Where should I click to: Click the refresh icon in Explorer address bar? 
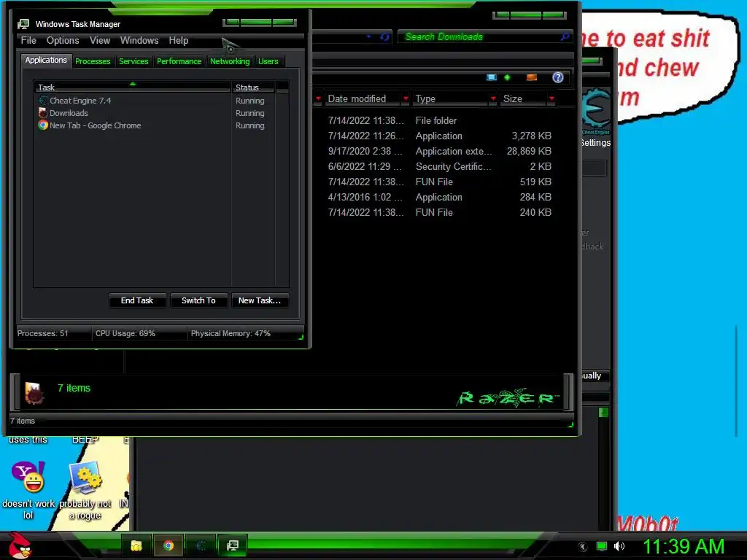pyautogui.click(x=385, y=37)
